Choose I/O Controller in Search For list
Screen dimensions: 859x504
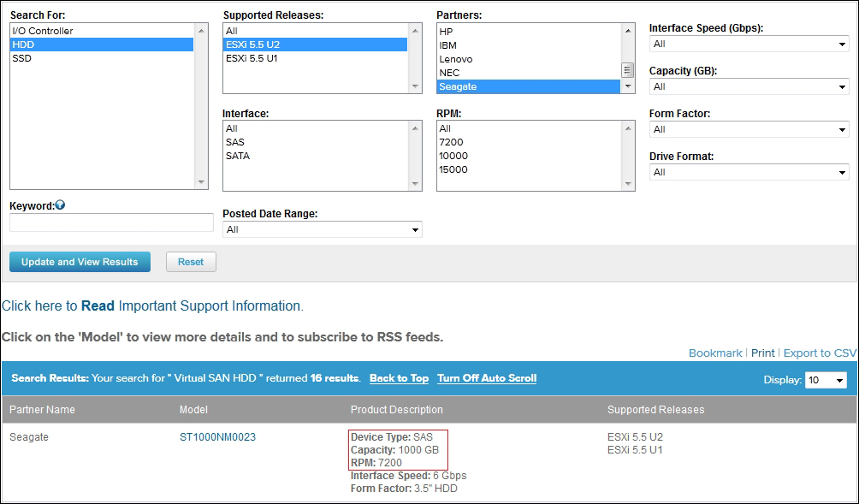pos(42,31)
